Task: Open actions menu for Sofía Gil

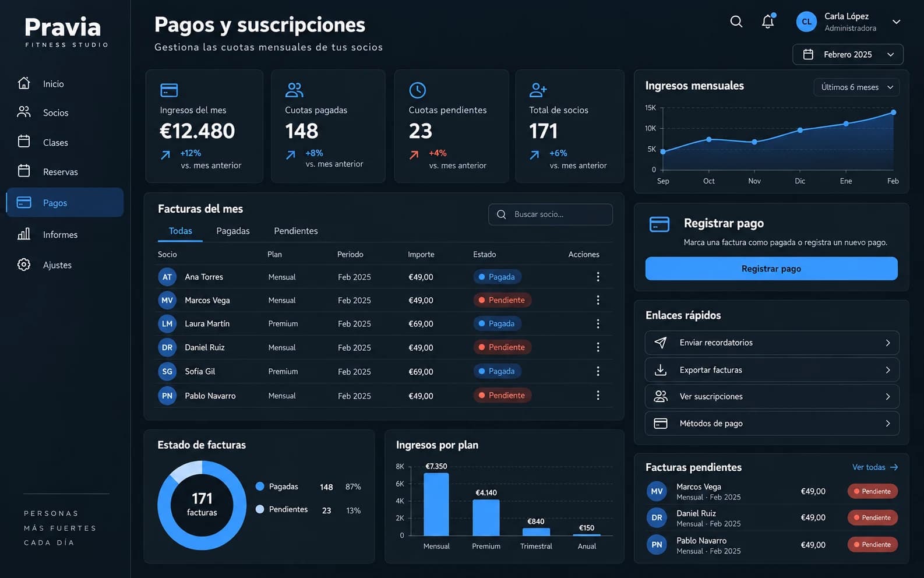Action: pos(598,371)
